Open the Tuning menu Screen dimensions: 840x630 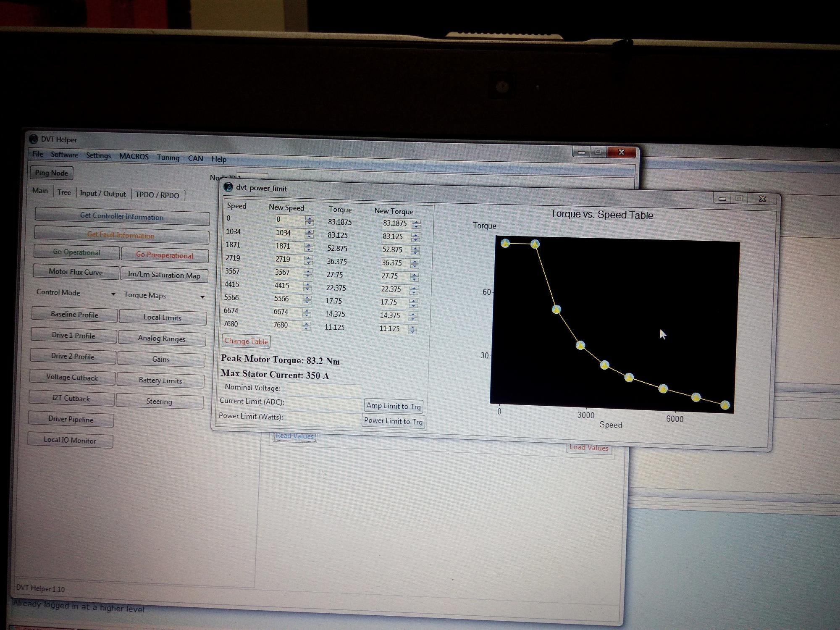click(x=168, y=157)
